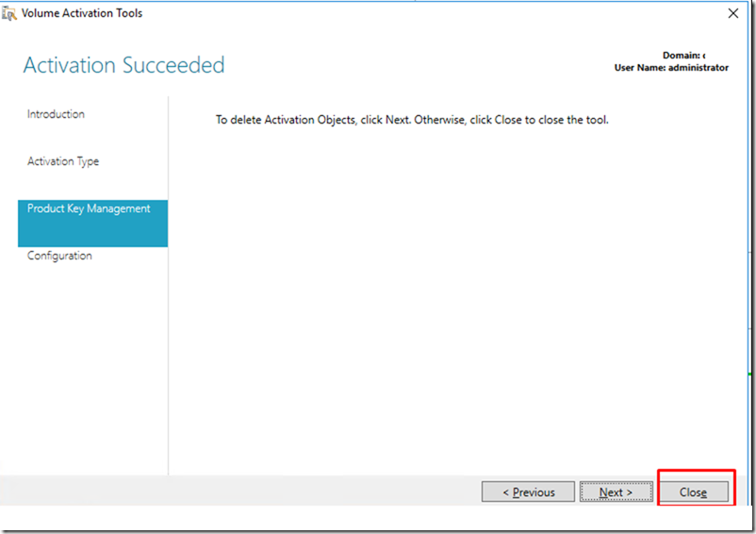Click the instruction text about deleting Activation Objects

412,120
